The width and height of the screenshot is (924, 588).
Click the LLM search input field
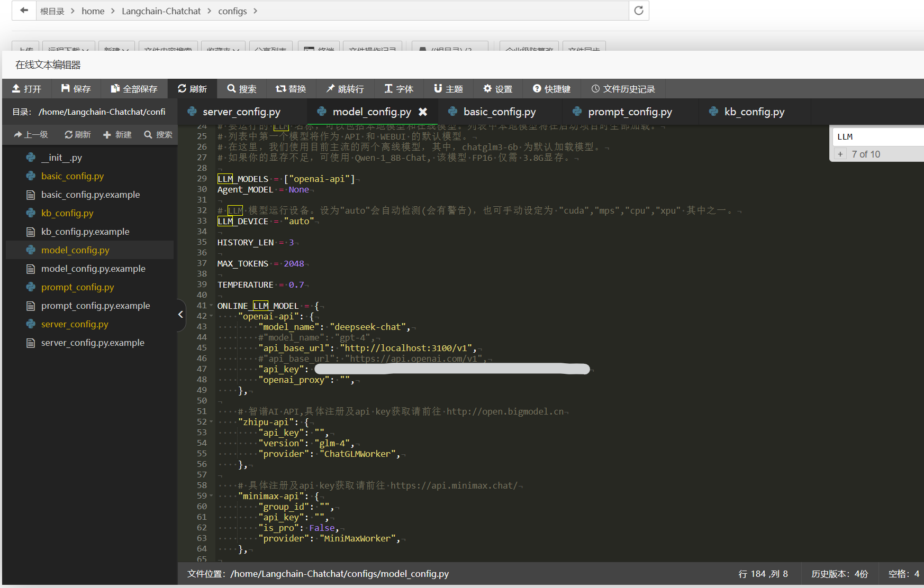coord(878,137)
